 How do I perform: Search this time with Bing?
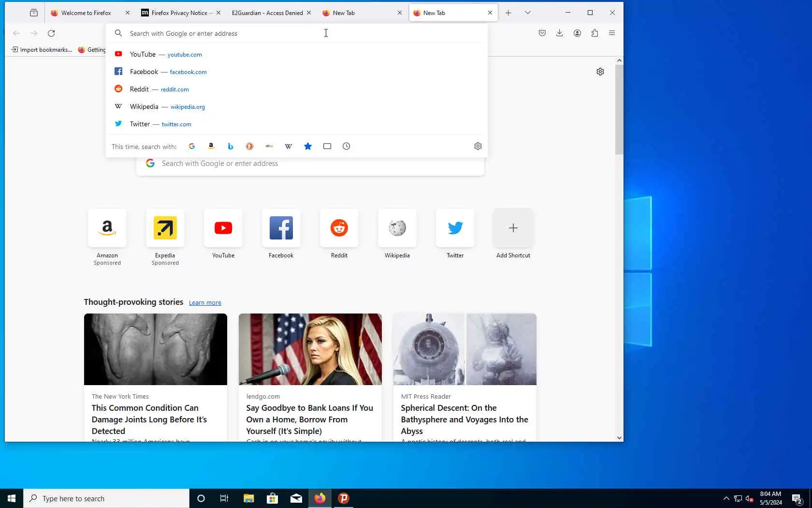(x=231, y=146)
